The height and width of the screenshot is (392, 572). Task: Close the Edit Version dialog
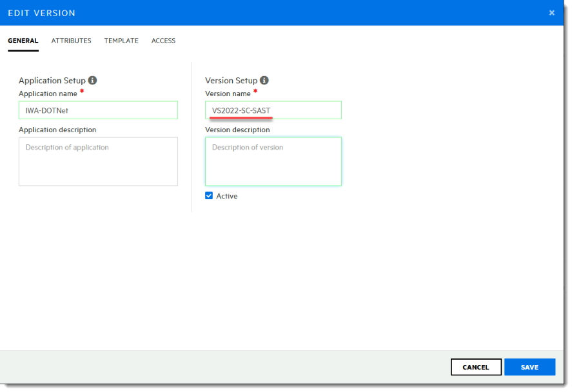[551, 13]
